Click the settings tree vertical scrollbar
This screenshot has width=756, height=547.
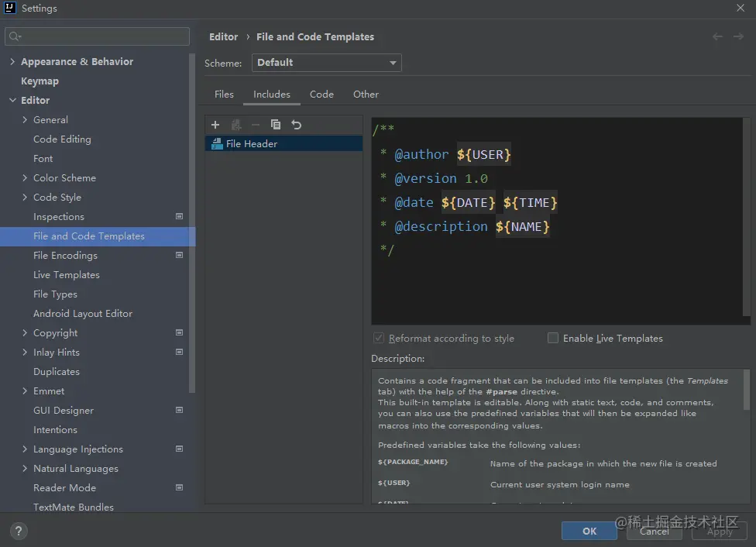coord(192,224)
